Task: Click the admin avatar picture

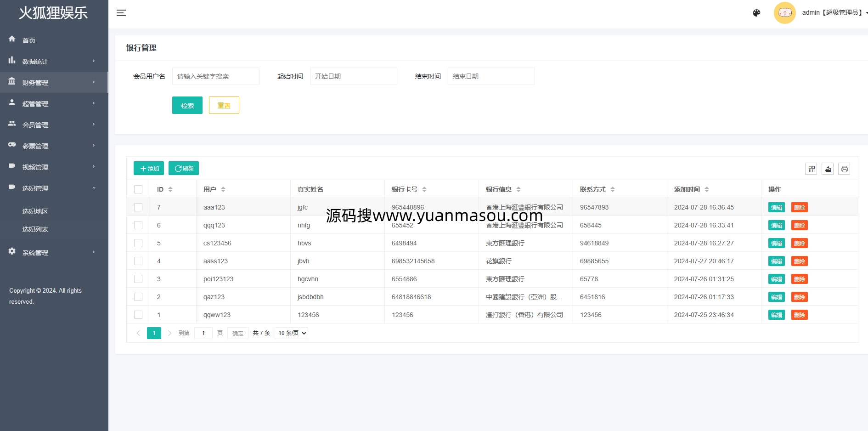Action: click(x=784, y=13)
